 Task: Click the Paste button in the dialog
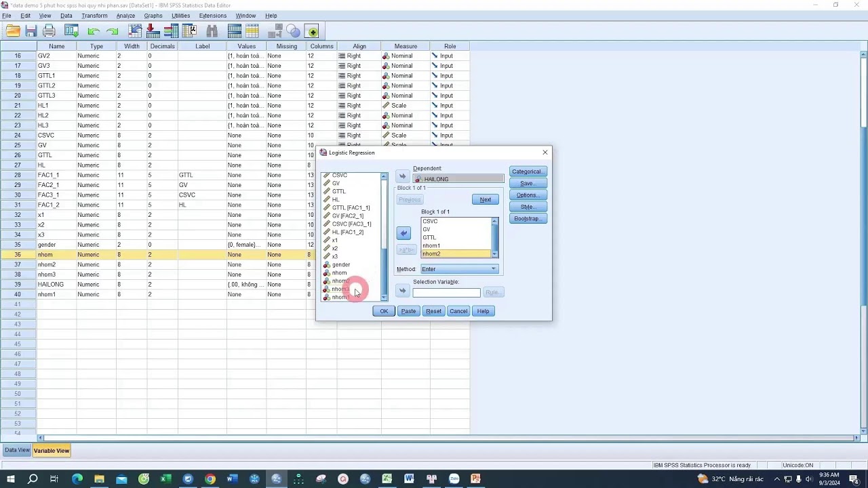point(408,311)
